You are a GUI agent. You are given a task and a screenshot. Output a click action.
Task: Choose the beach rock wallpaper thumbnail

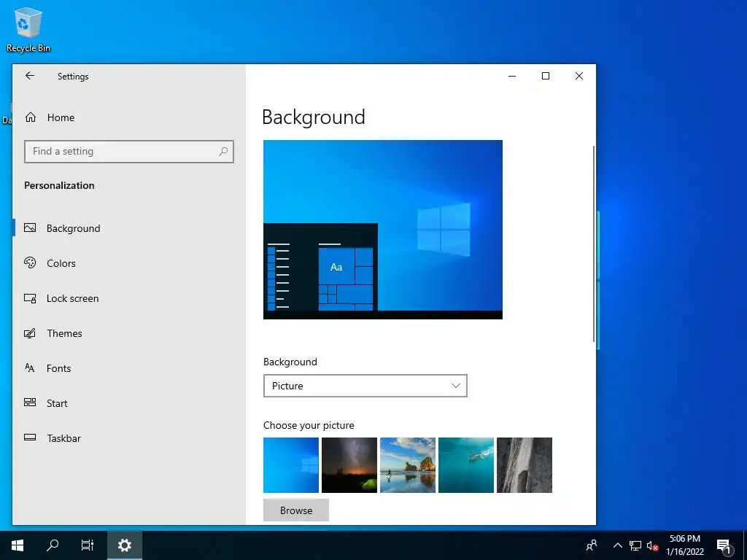coord(408,465)
